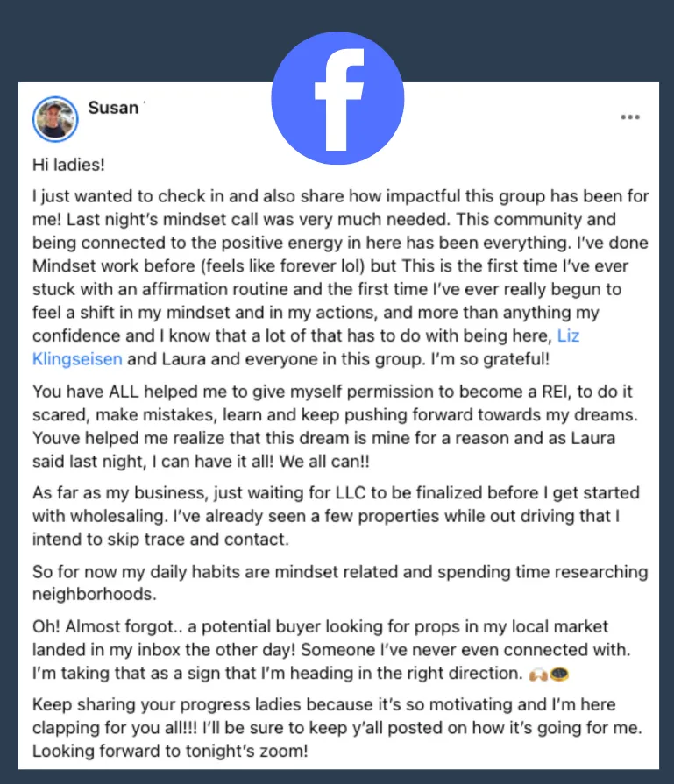Click the phrase 'skip trace and contact.'
674x784 pixels.
click(198, 539)
